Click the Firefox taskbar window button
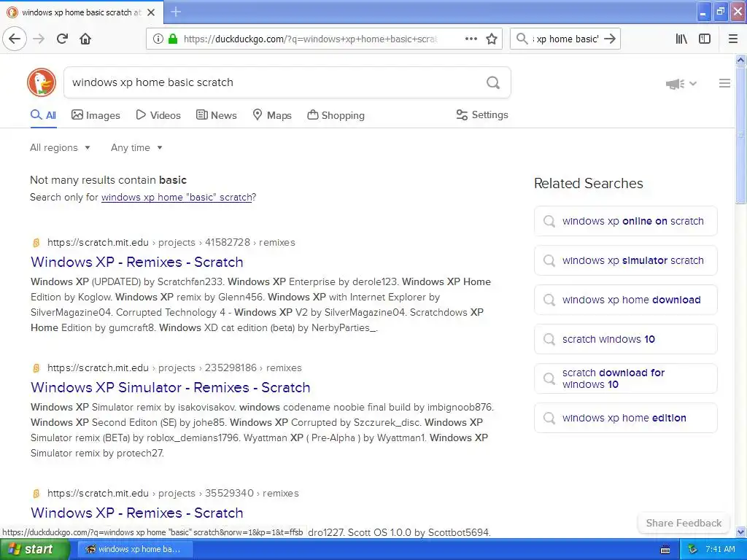This screenshot has height=560, width=747. point(135,550)
